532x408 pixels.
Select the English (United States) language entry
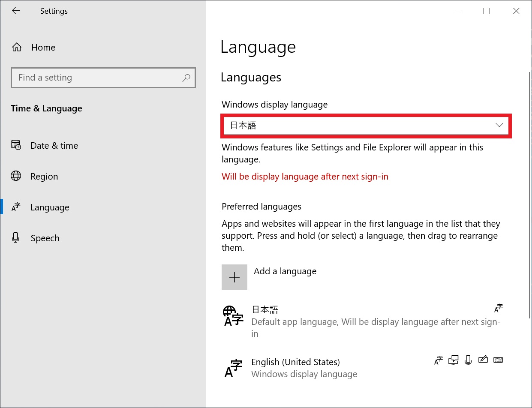363,368
